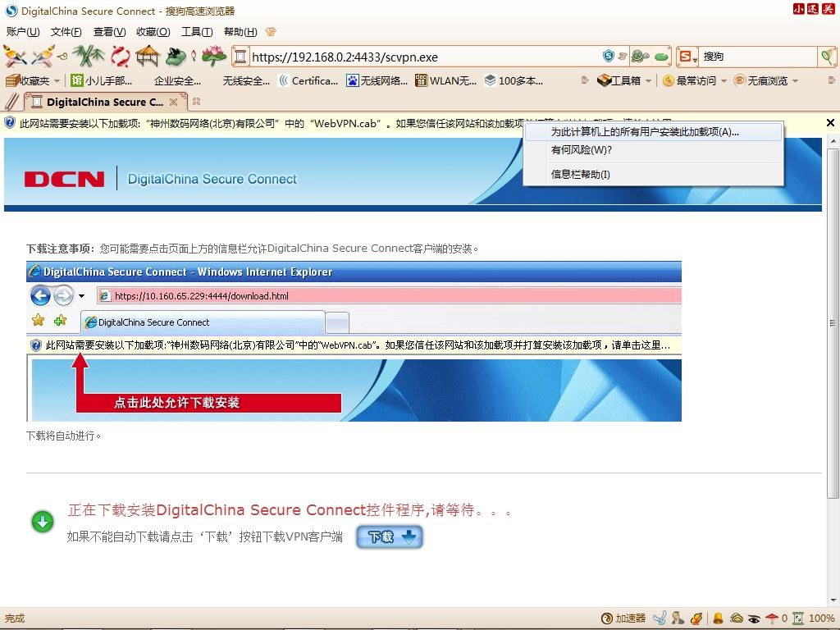
Task: Open the 100多本... bookmark
Action: [514, 80]
